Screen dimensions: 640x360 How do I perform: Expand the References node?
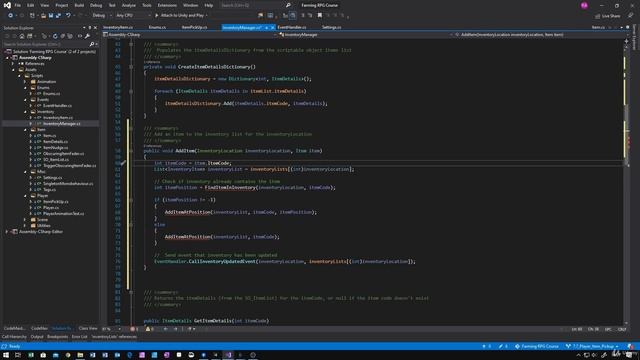point(13,64)
